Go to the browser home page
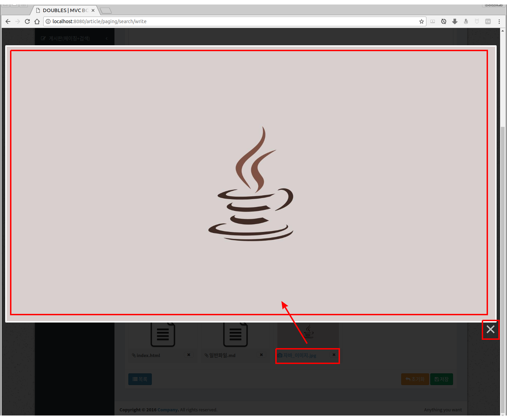 tap(37, 21)
